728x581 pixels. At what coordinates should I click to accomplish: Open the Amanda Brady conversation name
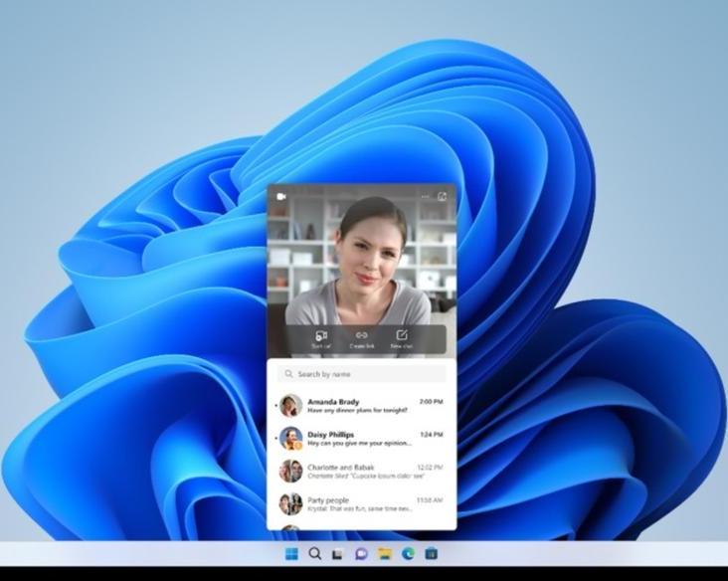[x=333, y=402]
